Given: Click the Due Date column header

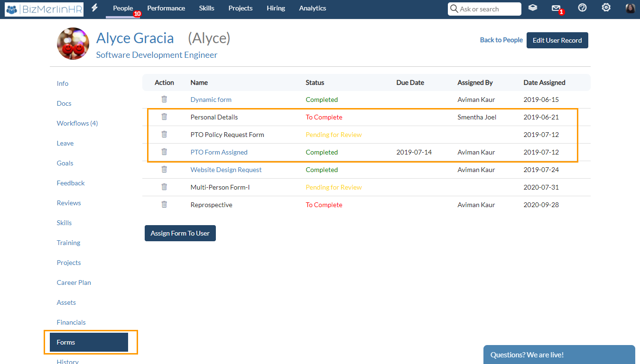Looking at the screenshot, I should [410, 82].
